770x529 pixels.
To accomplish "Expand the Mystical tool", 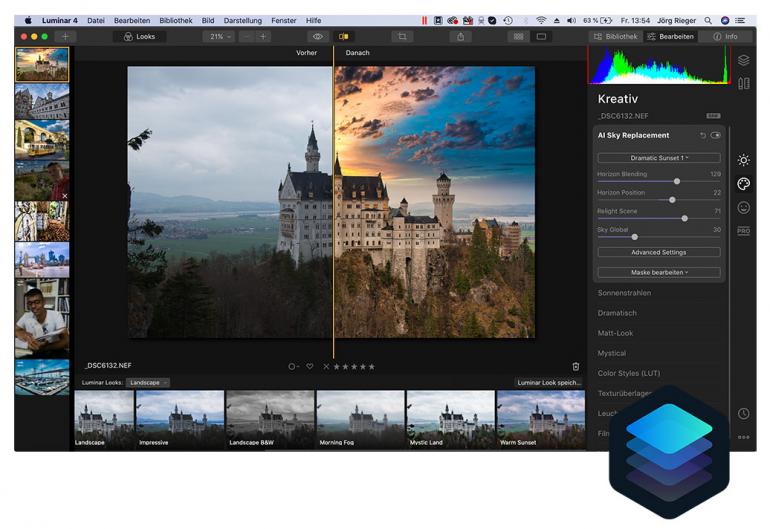I will tap(612, 353).
